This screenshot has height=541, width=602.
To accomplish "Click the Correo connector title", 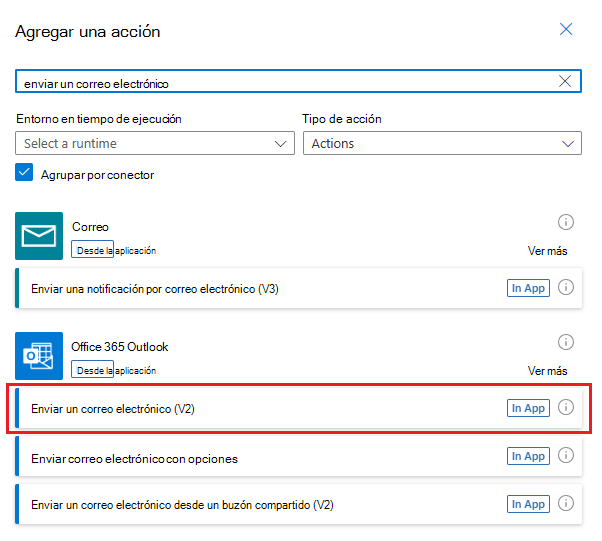I will click(x=90, y=227).
